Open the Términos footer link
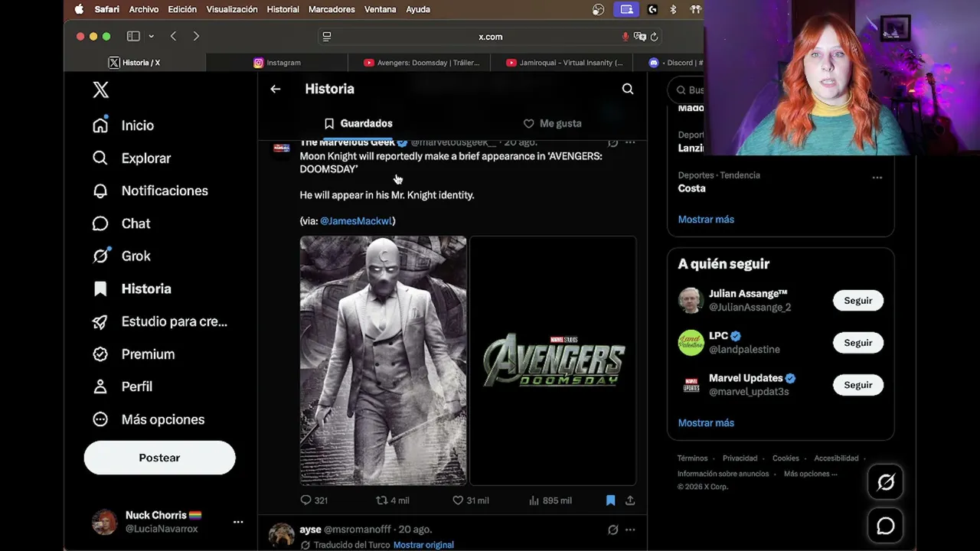This screenshot has height=551, width=980. (x=692, y=458)
